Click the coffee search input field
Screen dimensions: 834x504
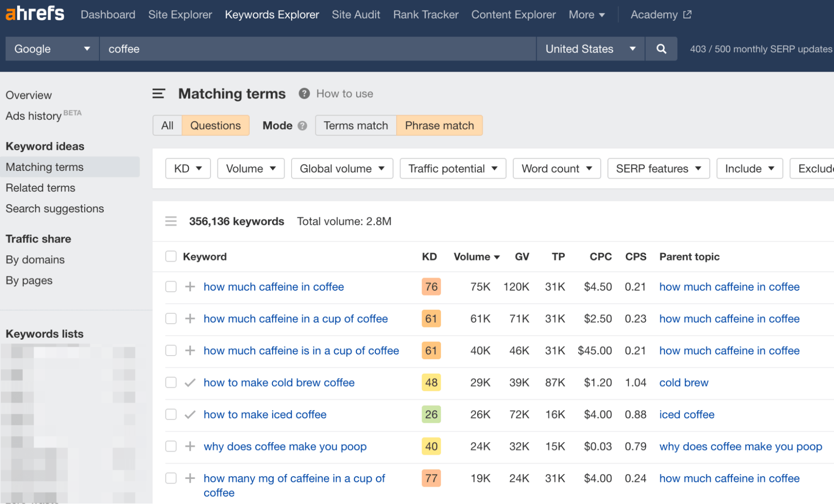coord(316,49)
